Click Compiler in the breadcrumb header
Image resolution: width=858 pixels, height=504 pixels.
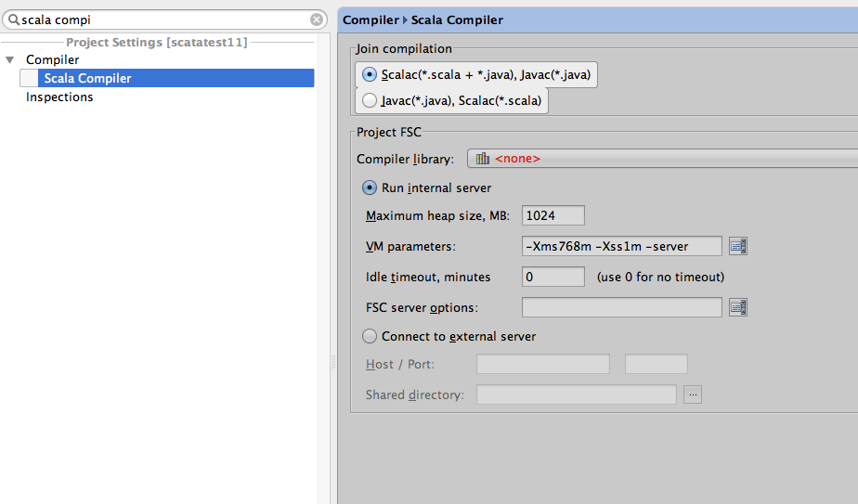tap(370, 20)
